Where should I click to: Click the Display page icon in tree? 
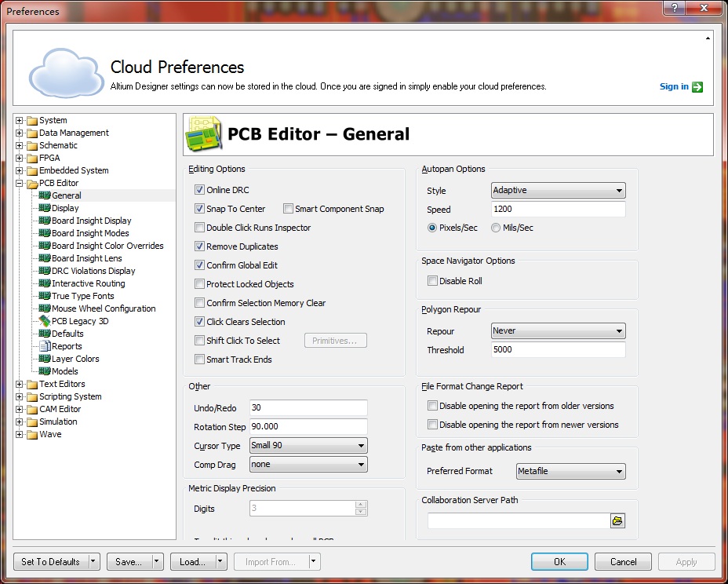[45, 208]
